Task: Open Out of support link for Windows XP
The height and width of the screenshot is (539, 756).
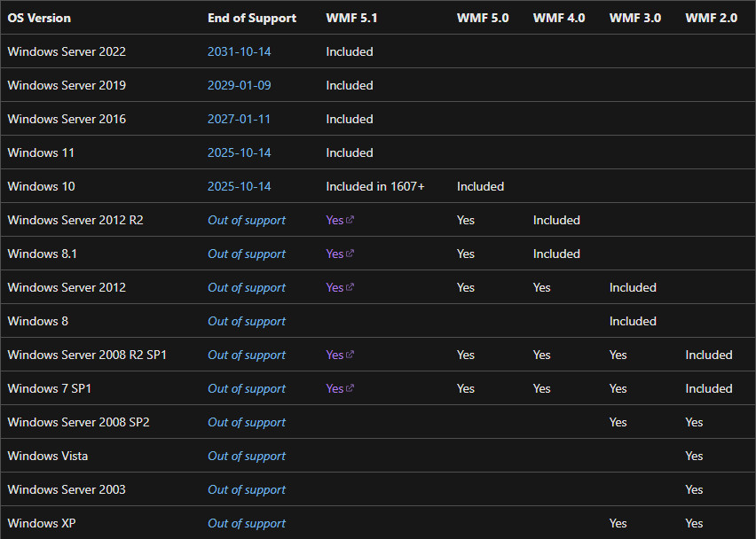Action: click(x=247, y=524)
